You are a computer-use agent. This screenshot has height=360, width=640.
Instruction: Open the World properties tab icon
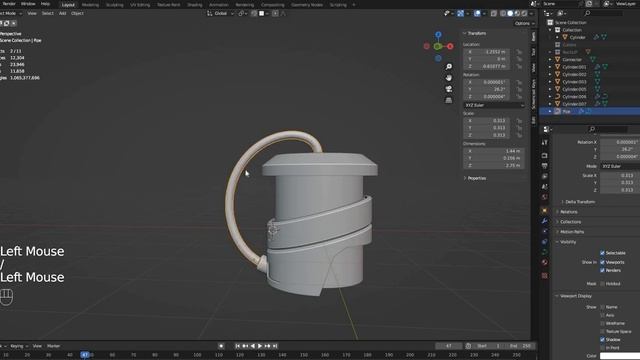click(544, 197)
